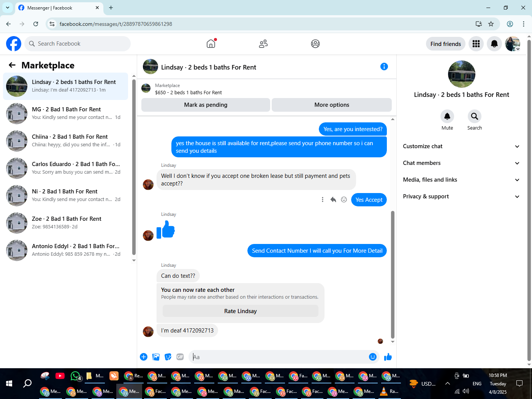Reply to the Yes Accept message
The width and height of the screenshot is (532, 399).
pyautogui.click(x=333, y=199)
